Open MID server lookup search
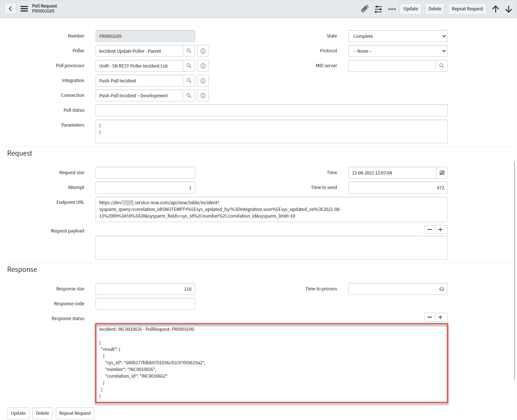The height and width of the screenshot is (420, 517). coord(442,66)
